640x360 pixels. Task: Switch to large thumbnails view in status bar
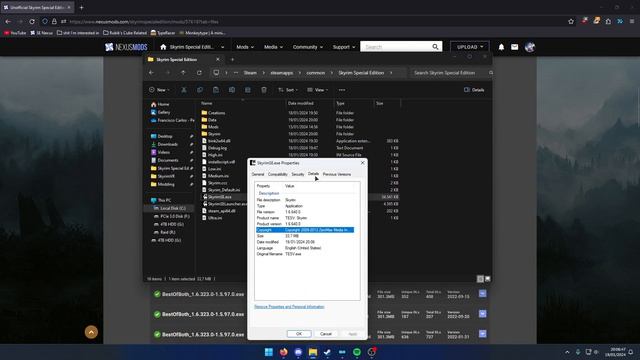pos(487,279)
